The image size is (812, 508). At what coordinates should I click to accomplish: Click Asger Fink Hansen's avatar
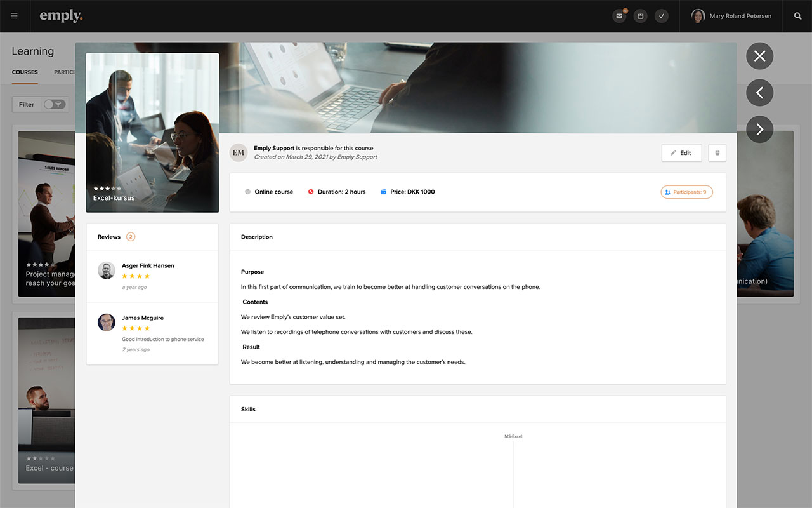click(106, 271)
